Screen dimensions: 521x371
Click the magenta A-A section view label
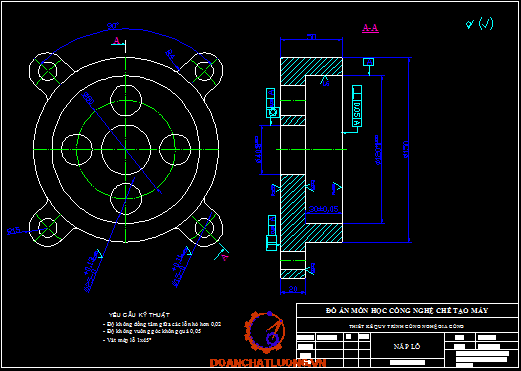[x=370, y=28]
